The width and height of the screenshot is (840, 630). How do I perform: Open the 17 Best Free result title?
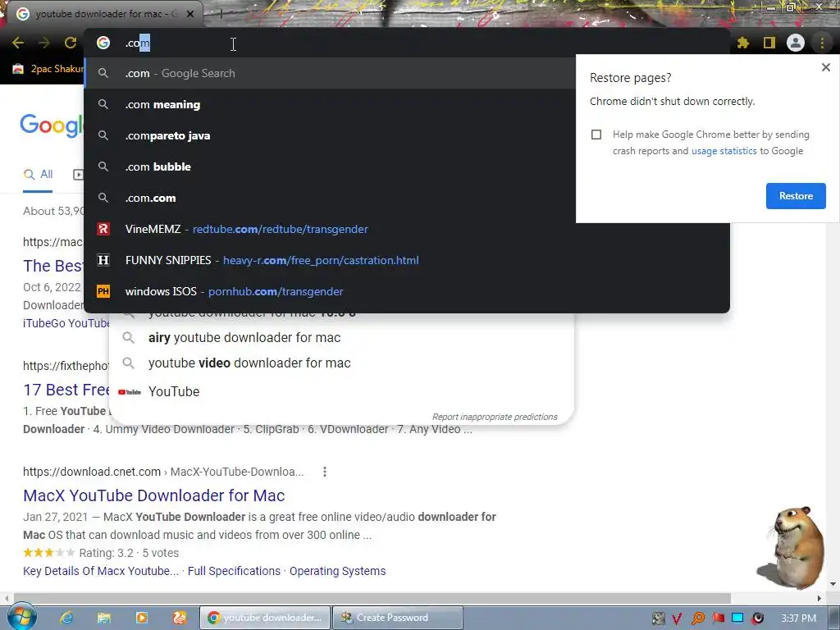tap(66, 390)
